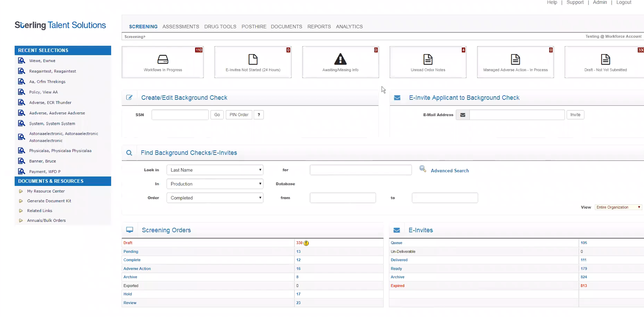Viewport: 644px width, 317px height.
Task: Click Managed Adverse Action document icon
Action: tap(515, 60)
